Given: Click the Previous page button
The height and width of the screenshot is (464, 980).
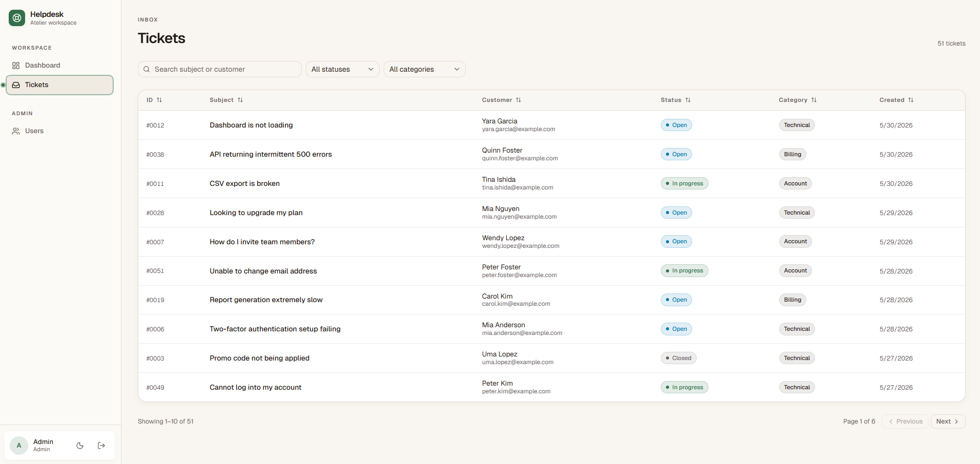Looking at the screenshot, I should [905, 421].
